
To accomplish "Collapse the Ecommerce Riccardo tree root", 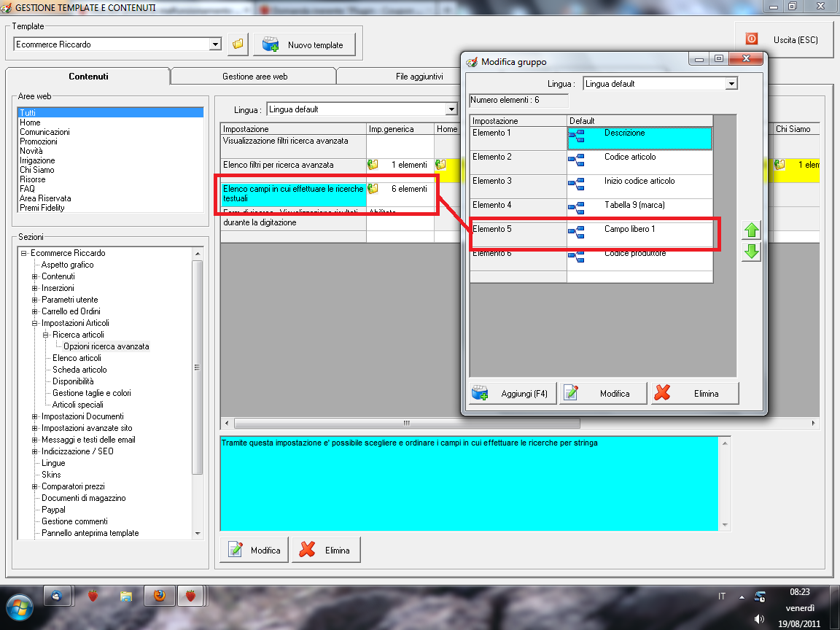I will (23, 253).
